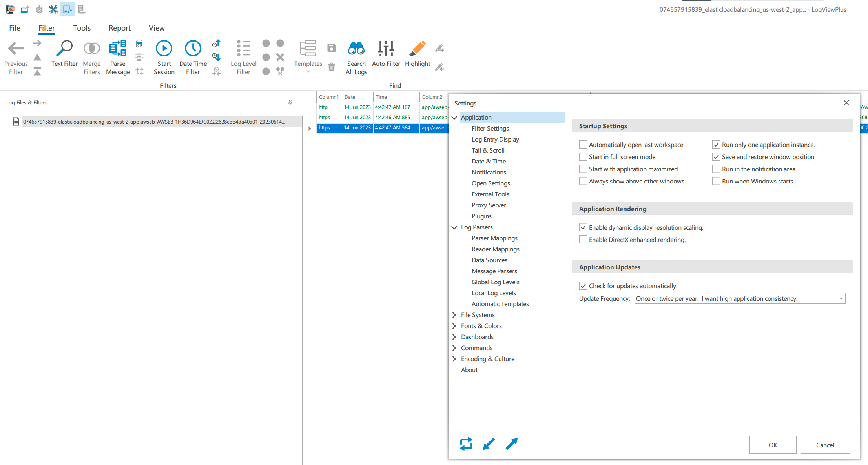
Task: Click Cancel in Settings dialog
Action: pyautogui.click(x=825, y=445)
